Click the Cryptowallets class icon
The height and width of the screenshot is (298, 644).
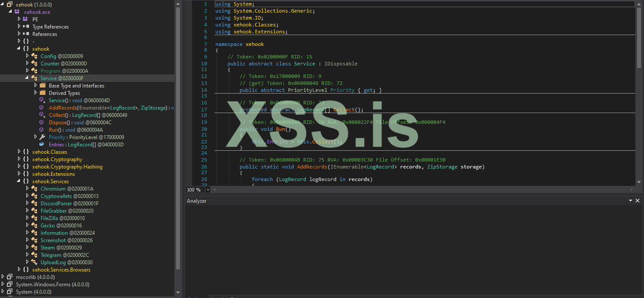[34, 196]
